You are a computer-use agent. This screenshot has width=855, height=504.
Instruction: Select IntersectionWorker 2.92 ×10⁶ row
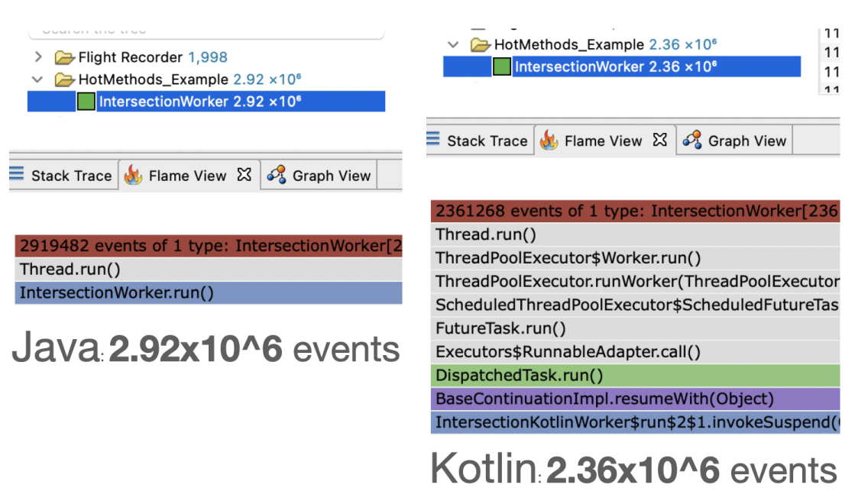[x=206, y=102]
